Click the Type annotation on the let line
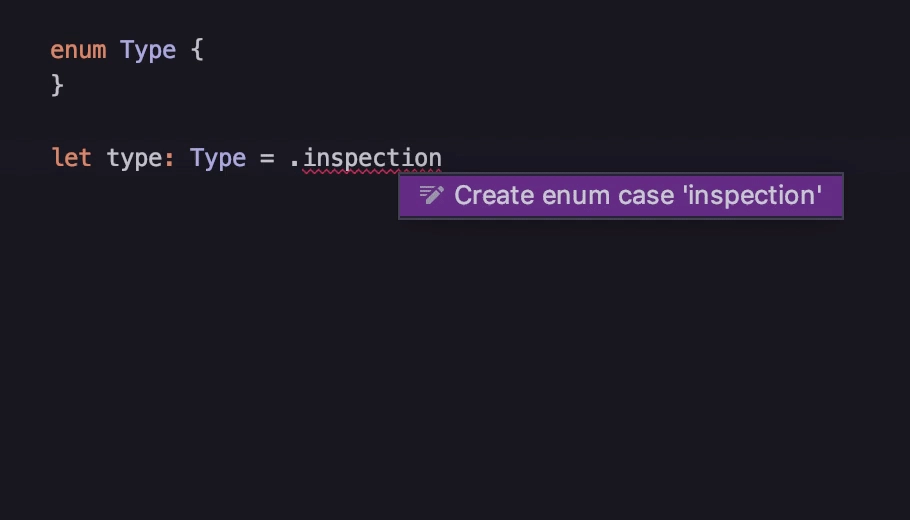This screenshot has height=520, width=910. [x=218, y=158]
